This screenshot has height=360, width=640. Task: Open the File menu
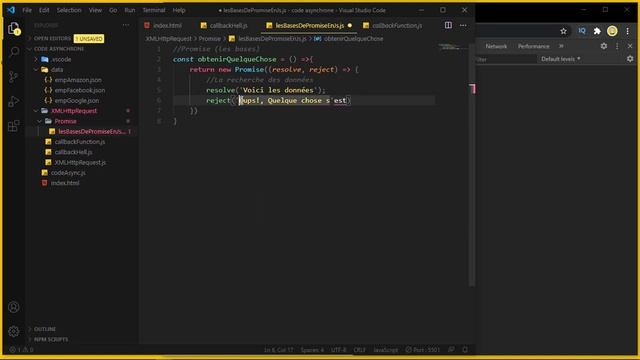pyautogui.click(x=27, y=10)
